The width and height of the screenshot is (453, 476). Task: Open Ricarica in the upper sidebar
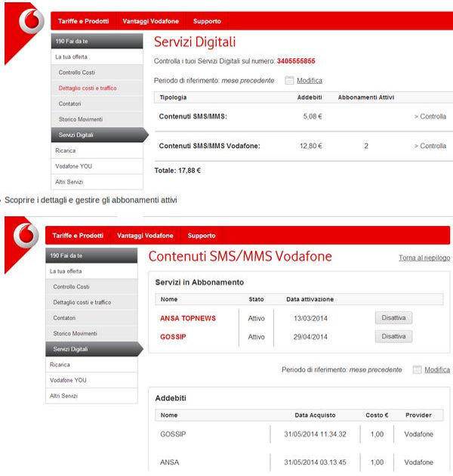[x=97, y=150]
